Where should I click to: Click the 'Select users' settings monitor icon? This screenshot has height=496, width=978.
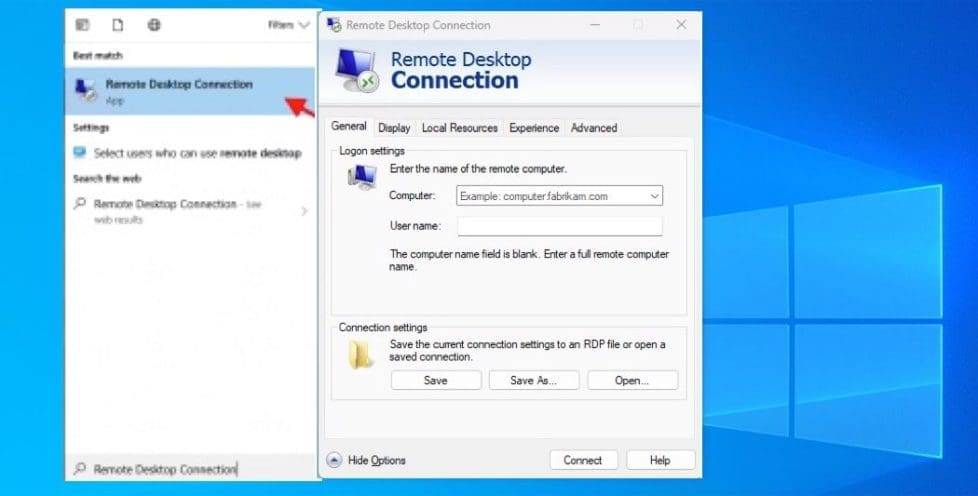[80, 153]
